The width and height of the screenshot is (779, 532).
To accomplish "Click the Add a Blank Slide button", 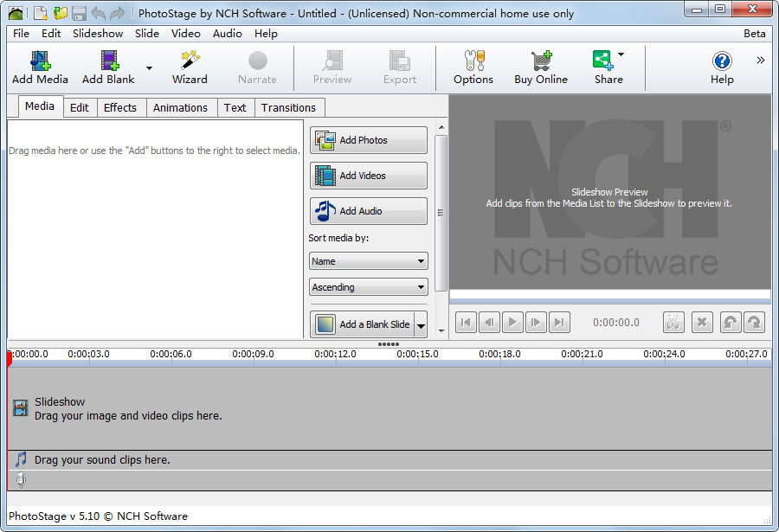I will point(363,324).
